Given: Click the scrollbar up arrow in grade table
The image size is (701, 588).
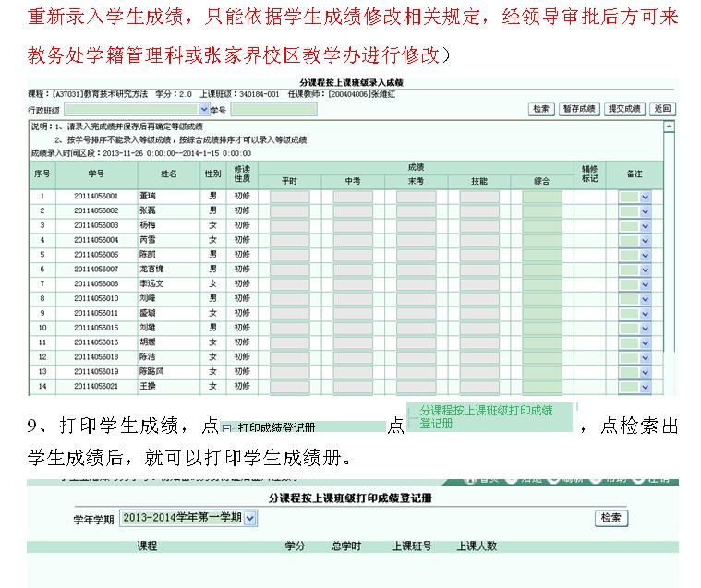Looking at the screenshot, I should pos(669,126).
